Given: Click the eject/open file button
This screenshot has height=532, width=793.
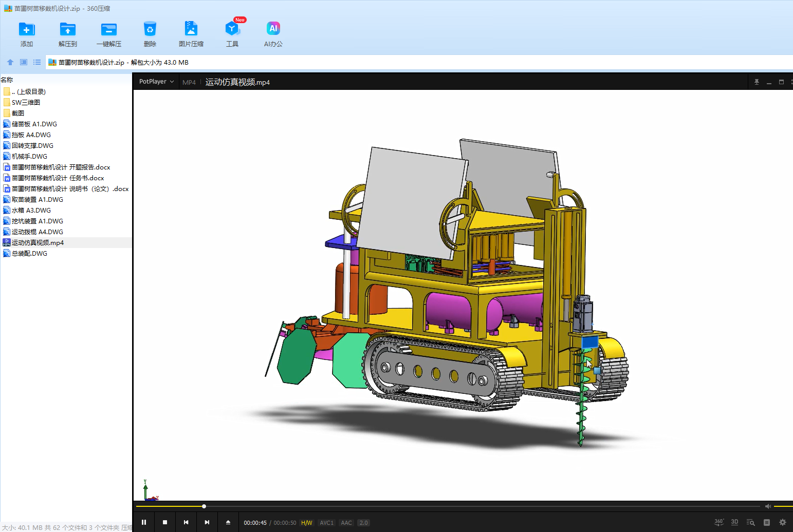Looking at the screenshot, I should tap(228, 522).
